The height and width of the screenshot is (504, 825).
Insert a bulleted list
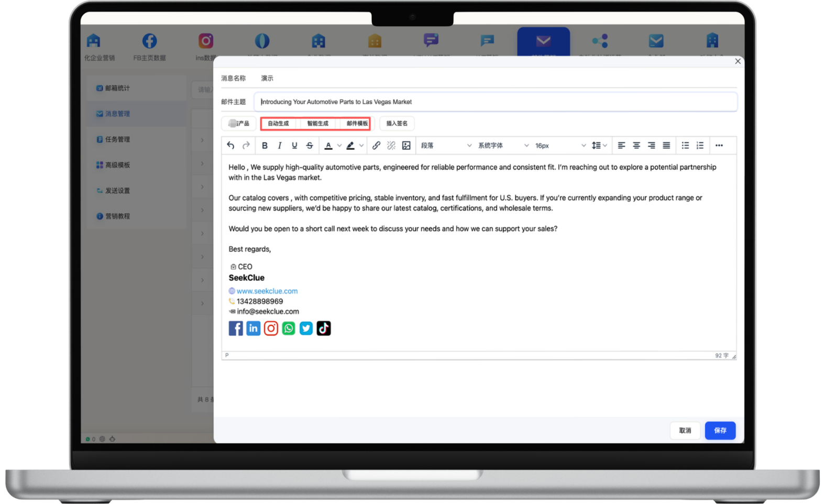[685, 146]
